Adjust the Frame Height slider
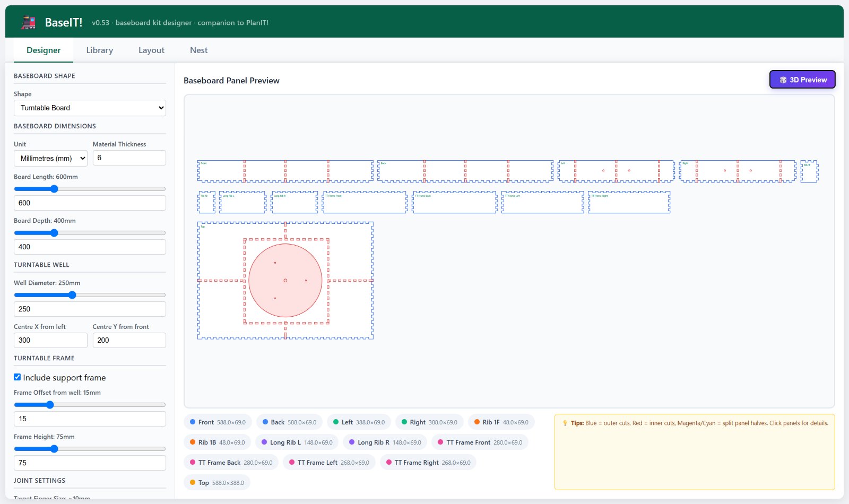The height and width of the screenshot is (504, 849). (90, 449)
